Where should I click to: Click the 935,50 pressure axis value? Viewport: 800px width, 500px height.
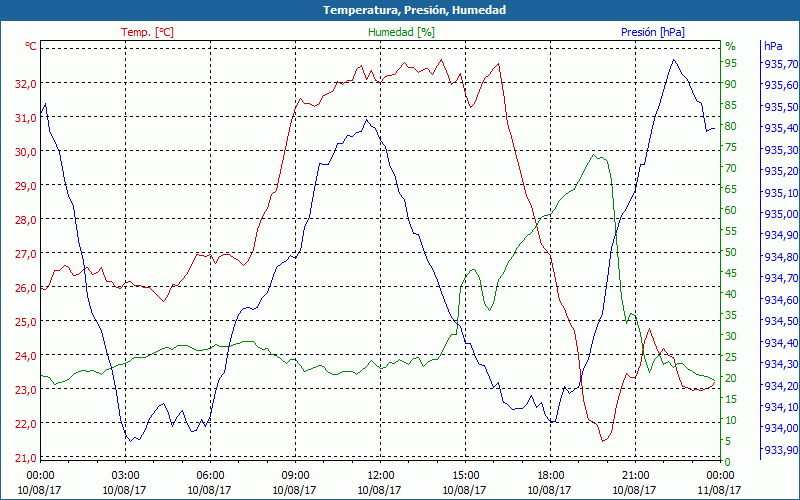(780, 107)
